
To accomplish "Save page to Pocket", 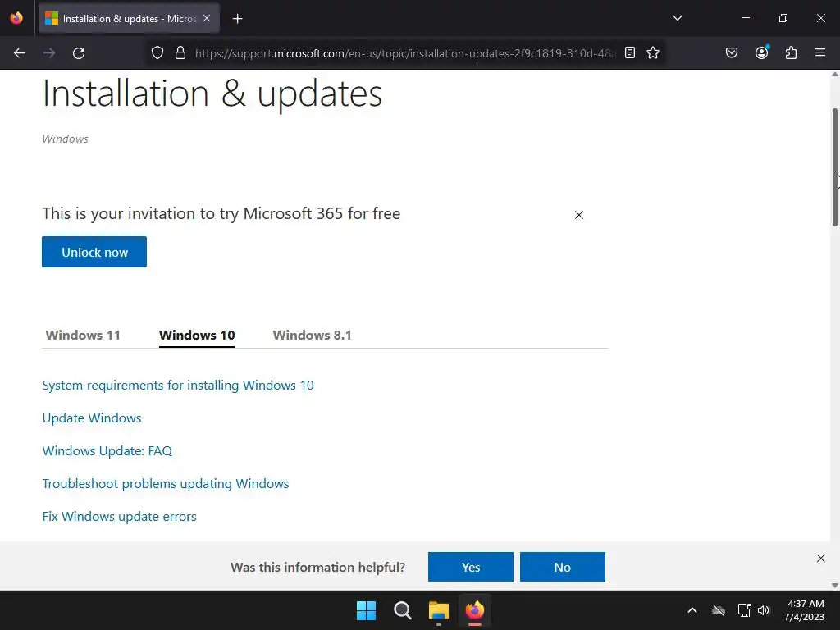I will tap(732, 52).
